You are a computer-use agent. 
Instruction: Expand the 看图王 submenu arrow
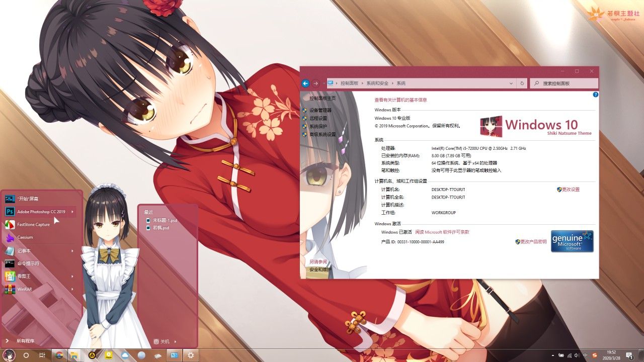[x=72, y=276]
